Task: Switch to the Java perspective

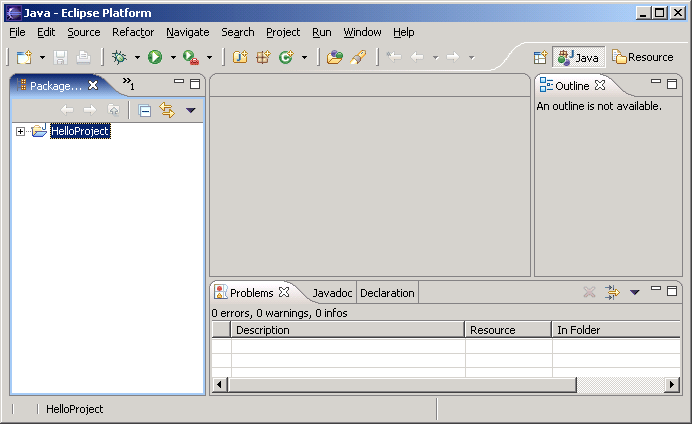Action: 579,58
